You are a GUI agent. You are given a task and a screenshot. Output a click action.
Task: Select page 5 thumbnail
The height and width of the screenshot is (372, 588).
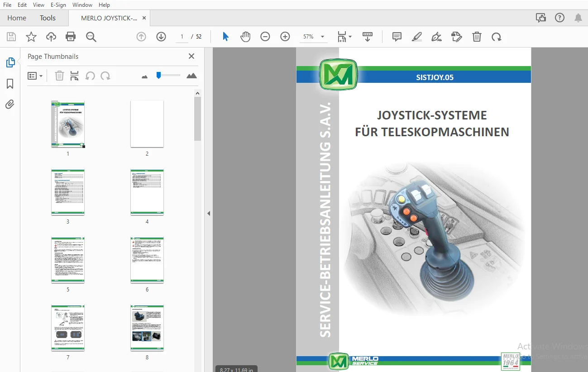[68, 260]
